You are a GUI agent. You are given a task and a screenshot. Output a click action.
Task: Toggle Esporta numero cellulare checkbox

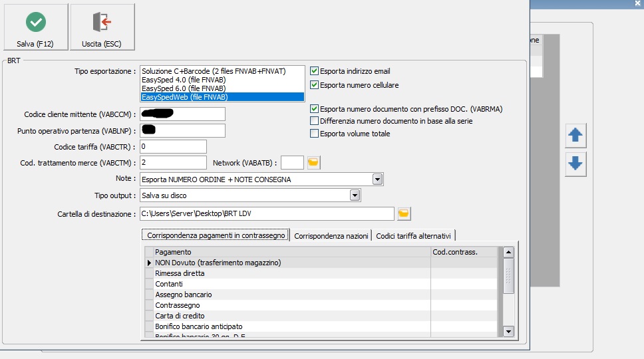pos(314,85)
